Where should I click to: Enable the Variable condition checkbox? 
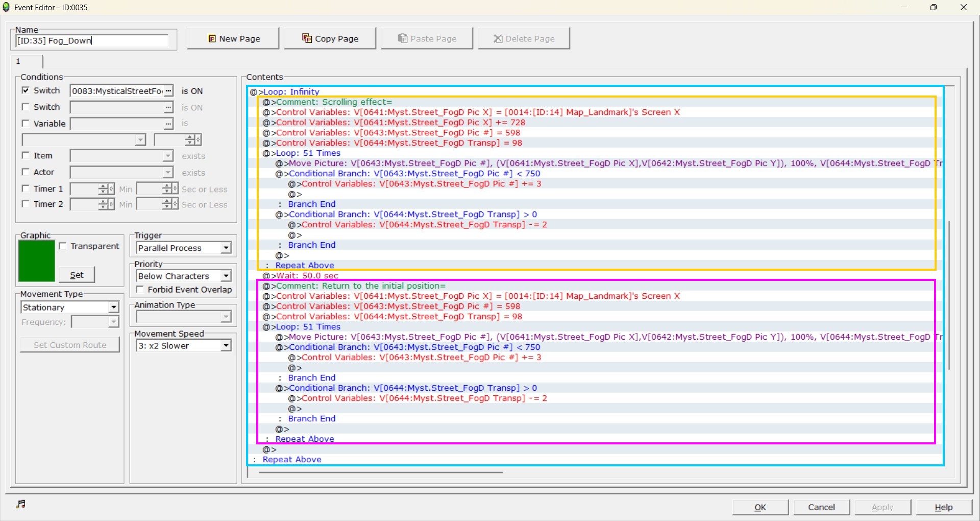click(26, 123)
